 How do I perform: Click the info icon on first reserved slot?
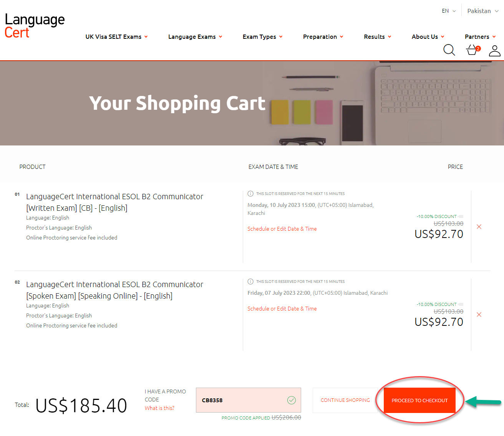250,193
